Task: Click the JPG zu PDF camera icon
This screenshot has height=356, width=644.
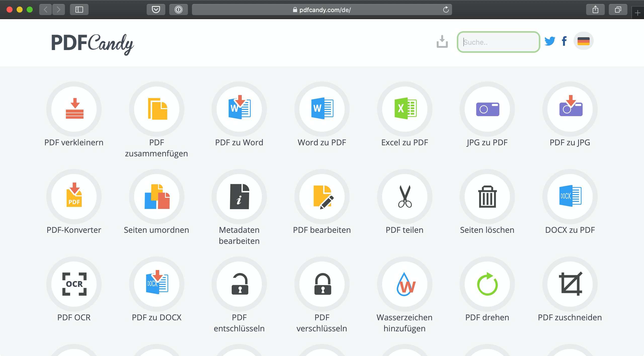Action: pyautogui.click(x=487, y=109)
